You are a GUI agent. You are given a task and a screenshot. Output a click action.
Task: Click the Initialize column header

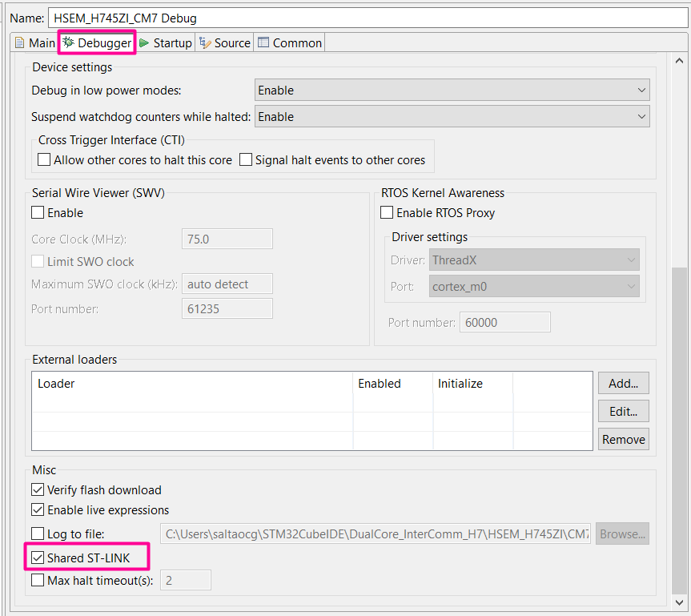[473, 384]
